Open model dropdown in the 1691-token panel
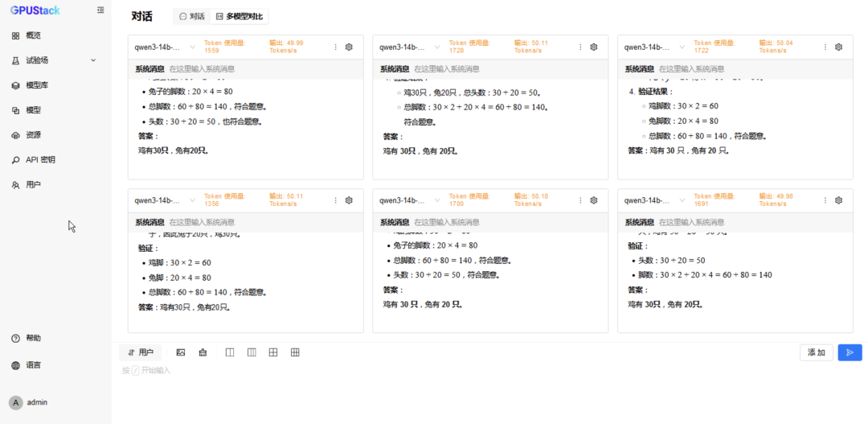The image size is (868, 424). [655, 200]
